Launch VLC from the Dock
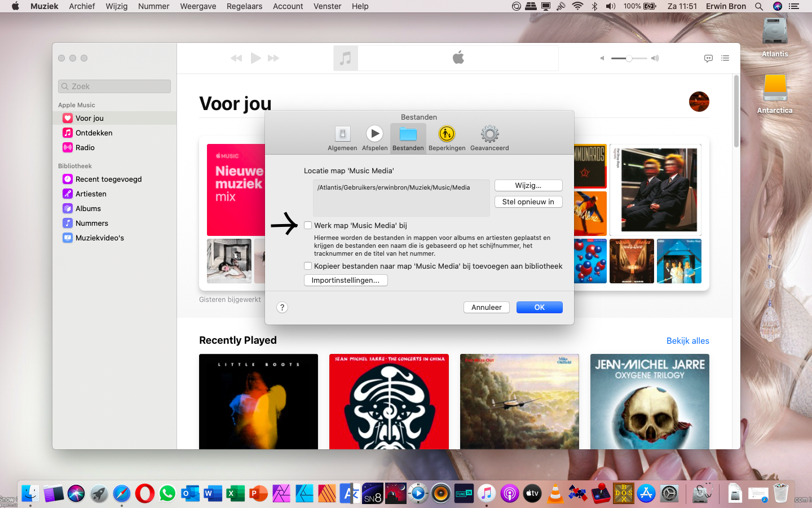The image size is (812, 508). [x=555, y=493]
